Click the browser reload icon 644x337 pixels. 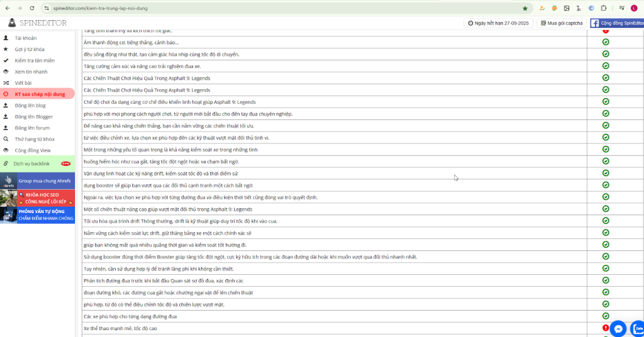[x=31, y=8]
